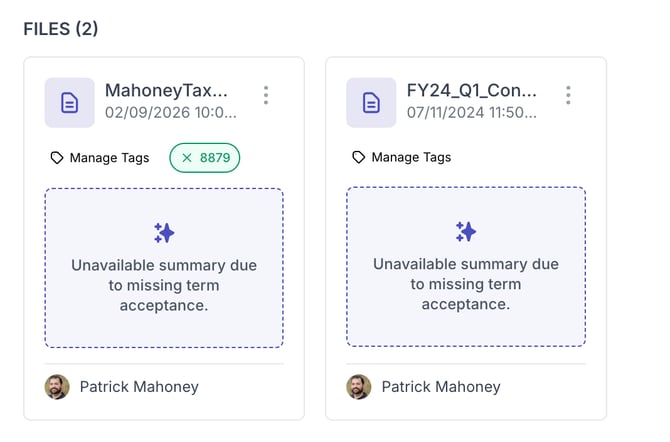Click the Patrick Mahoney name under MahoneyTax

click(139, 387)
